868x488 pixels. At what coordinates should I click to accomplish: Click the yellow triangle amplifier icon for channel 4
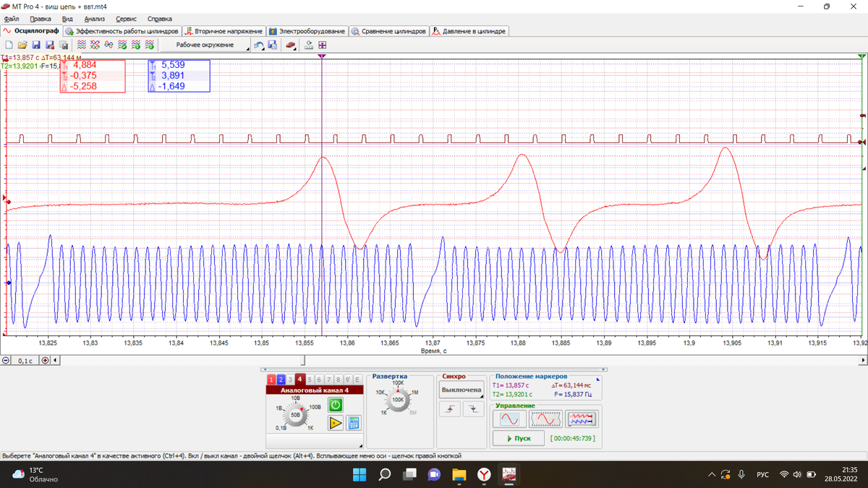[336, 423]
